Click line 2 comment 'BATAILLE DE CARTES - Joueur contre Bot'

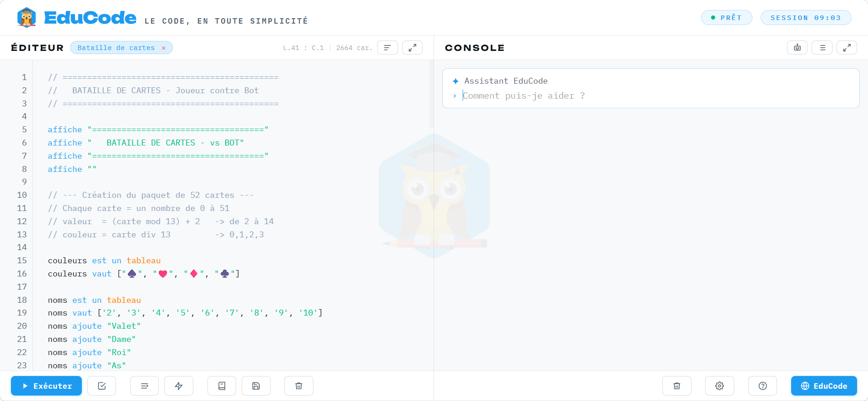(165, 90)
